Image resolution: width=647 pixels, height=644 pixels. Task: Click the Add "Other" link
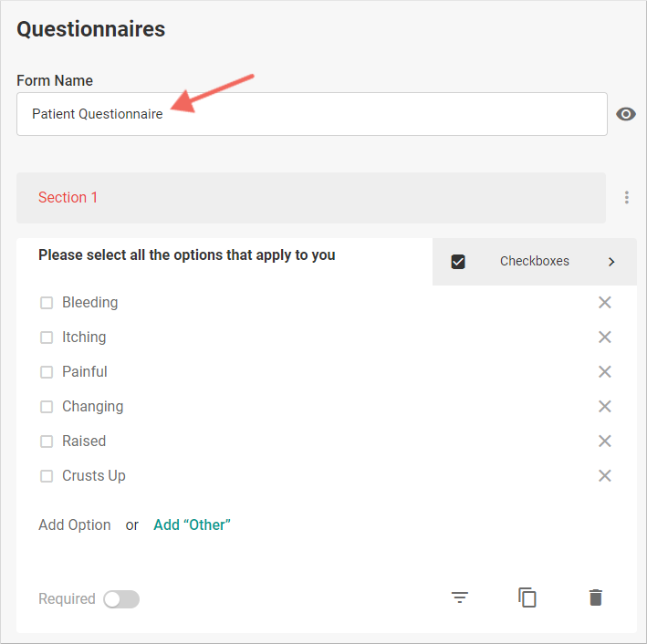[192, 525]
